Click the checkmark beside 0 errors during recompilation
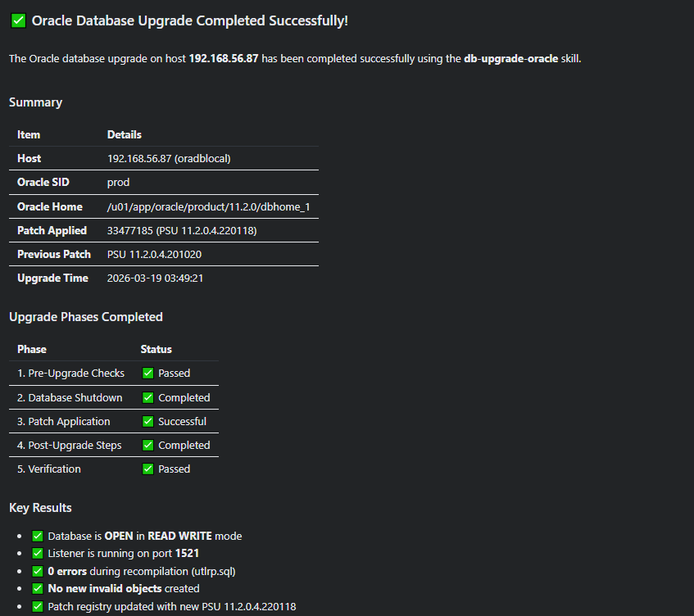The width and height of the screenshot is (694, 616). (x=38, y=571)
